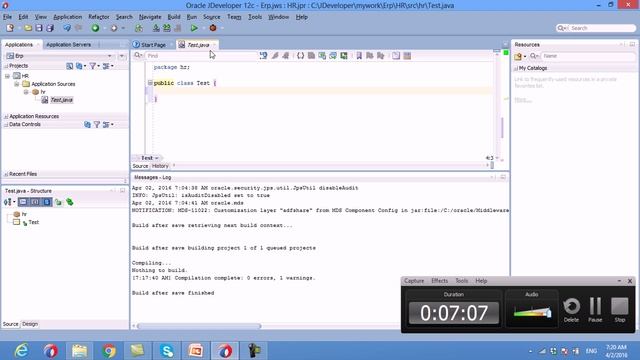This screenshot has width=640, height=360.
Task: Delete the current recording
Action: tap(571, 310)
